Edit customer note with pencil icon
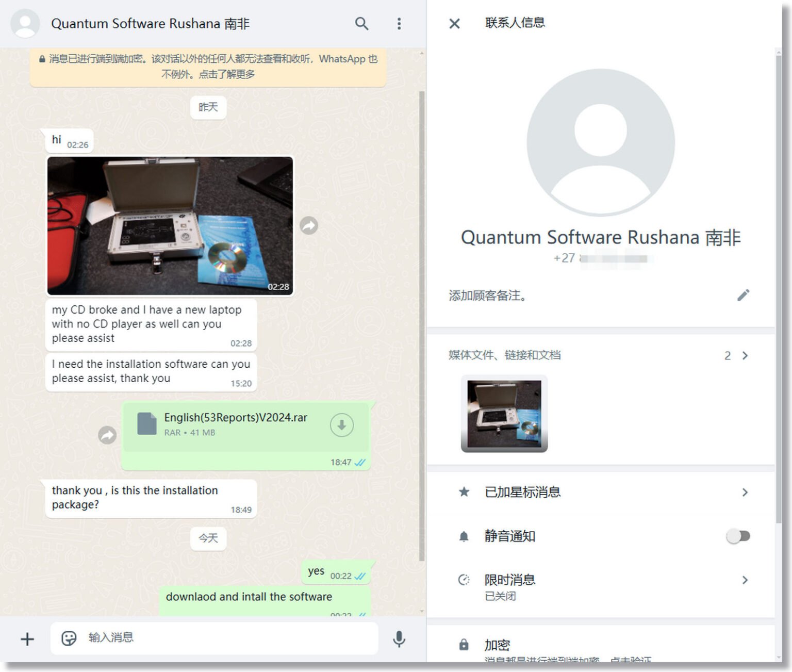The width and height of the screenshot is (792, 672). pyautogui.click(x=743, y=295)
